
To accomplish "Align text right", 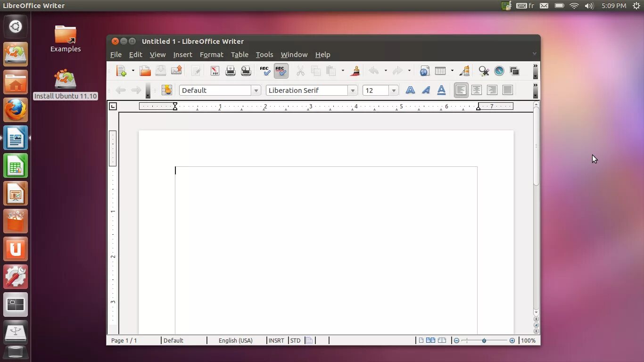I will (492, 90).
